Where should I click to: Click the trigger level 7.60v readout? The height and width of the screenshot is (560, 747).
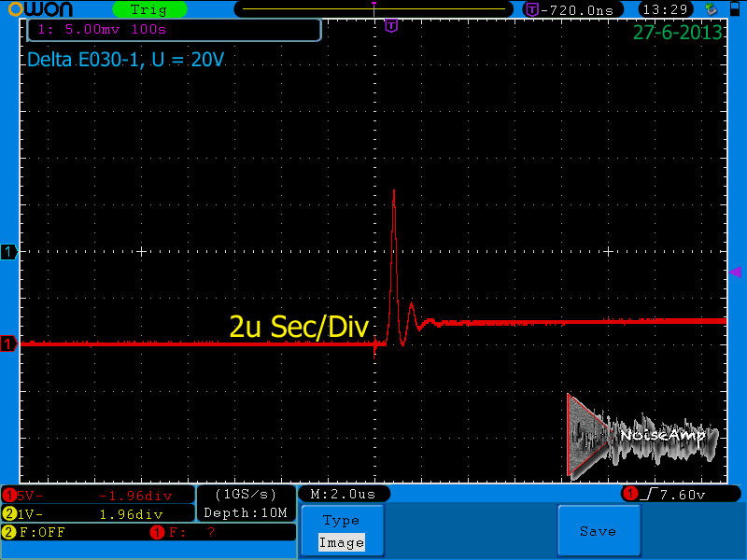pos(683,495)
